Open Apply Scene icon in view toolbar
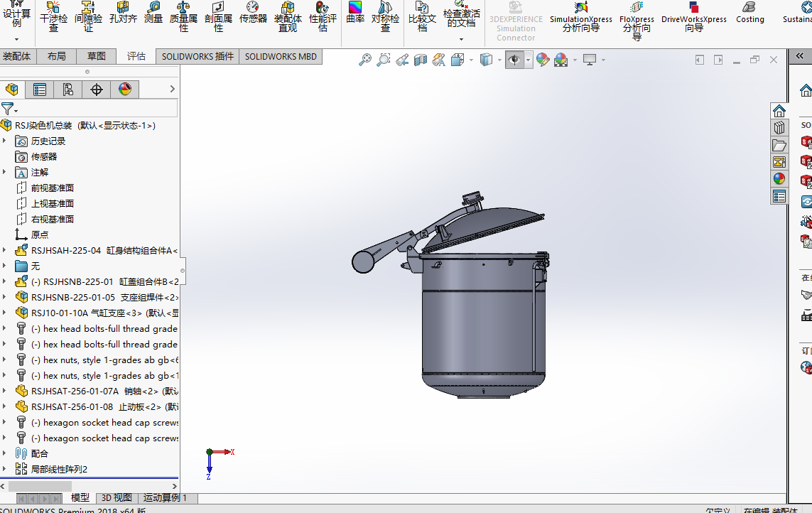Screen dimensions: 812x513 pyautogui.click(x=561, y=60)
